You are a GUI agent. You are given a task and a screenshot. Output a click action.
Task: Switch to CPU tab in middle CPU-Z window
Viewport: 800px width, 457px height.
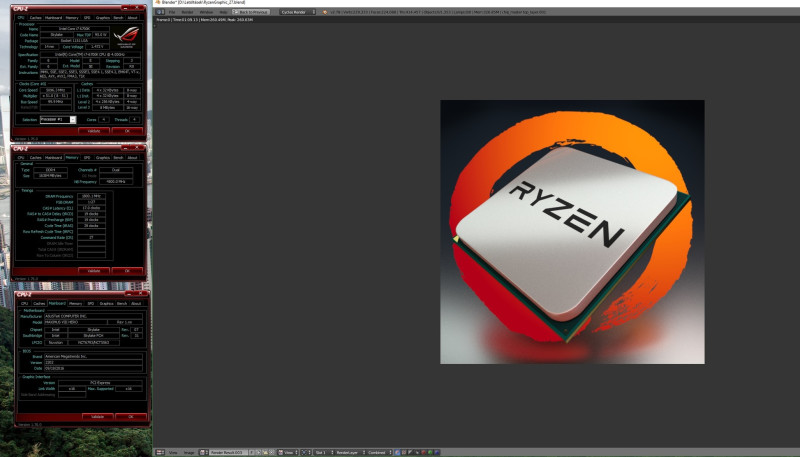click(x=21, y=158)
